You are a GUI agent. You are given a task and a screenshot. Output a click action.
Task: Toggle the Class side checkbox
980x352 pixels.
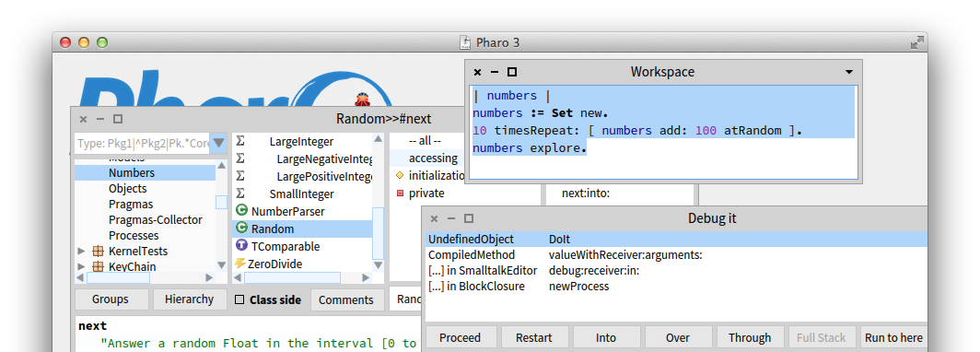[239, 299]
